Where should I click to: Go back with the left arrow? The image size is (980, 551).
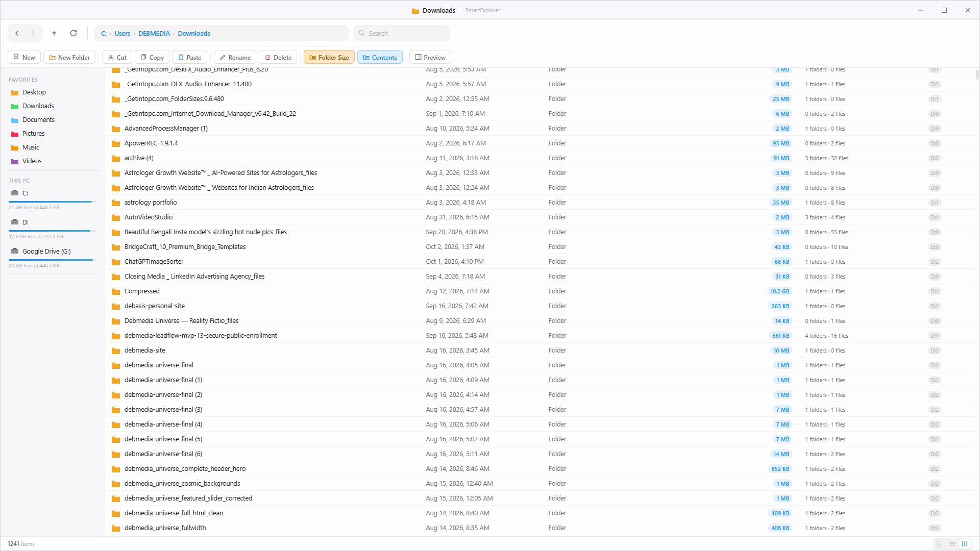17,33
